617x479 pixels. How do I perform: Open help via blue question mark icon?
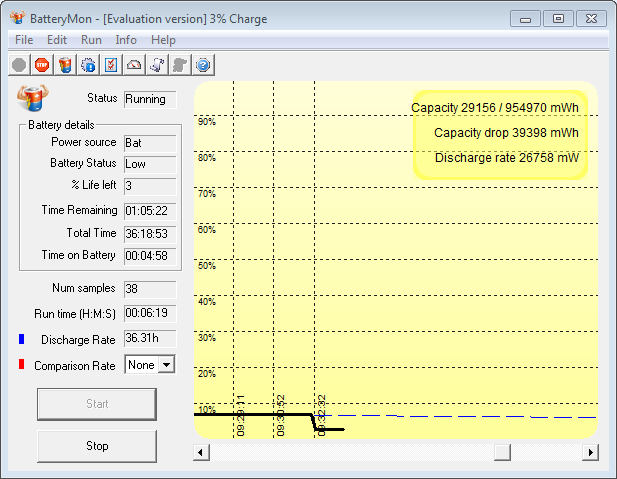click(x=203, y=65)
